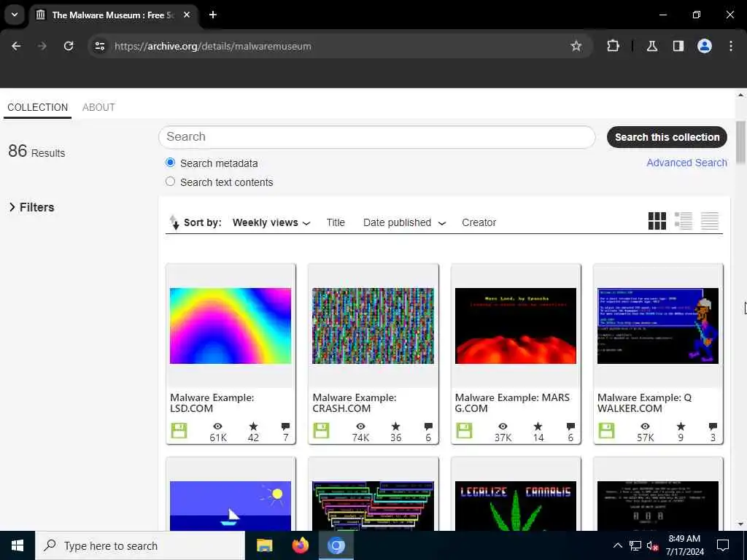747x560 pixels.
Task: Open a new browser tab
Action: pos(213,15)
